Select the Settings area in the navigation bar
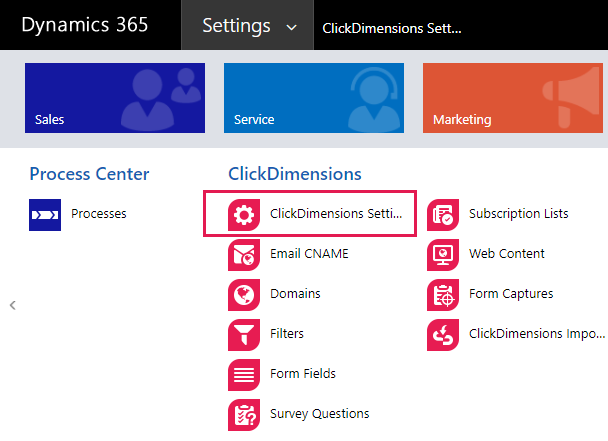 (247, 25)
